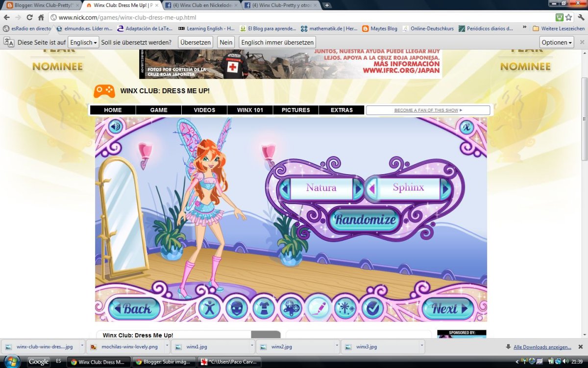Bookmark page with star icon

tap(569, 17)
